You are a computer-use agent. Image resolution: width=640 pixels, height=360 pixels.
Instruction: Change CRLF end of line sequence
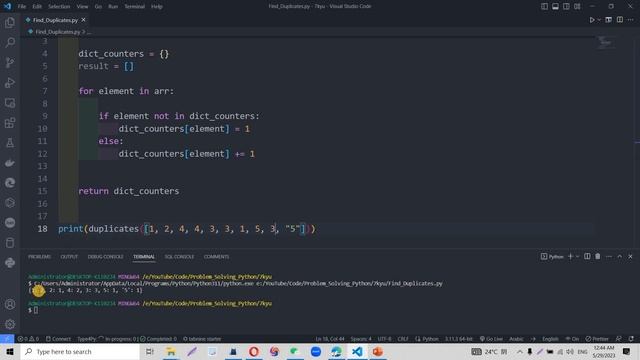[403, 339]
